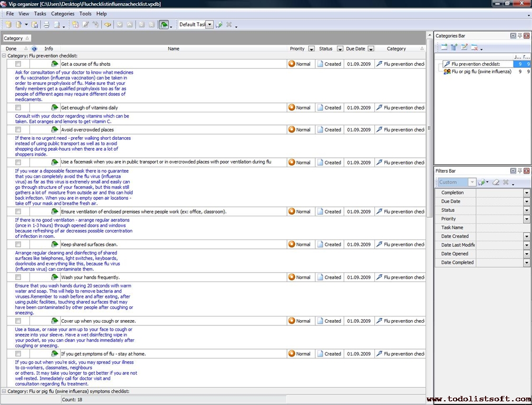This screenshot has height=405, width=532.
Task: Click the New Task icon in the toolbar
Action: 75,25
